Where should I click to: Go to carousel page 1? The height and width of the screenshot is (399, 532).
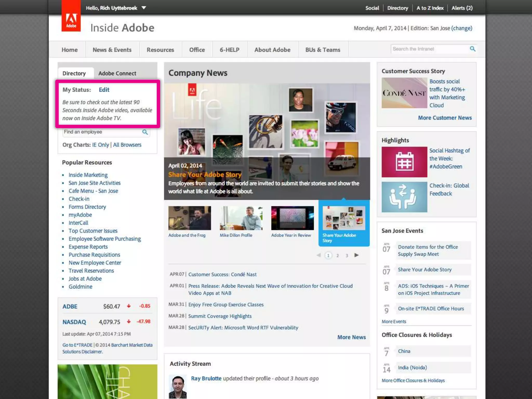pyautogui.click(x=328, y=255)
